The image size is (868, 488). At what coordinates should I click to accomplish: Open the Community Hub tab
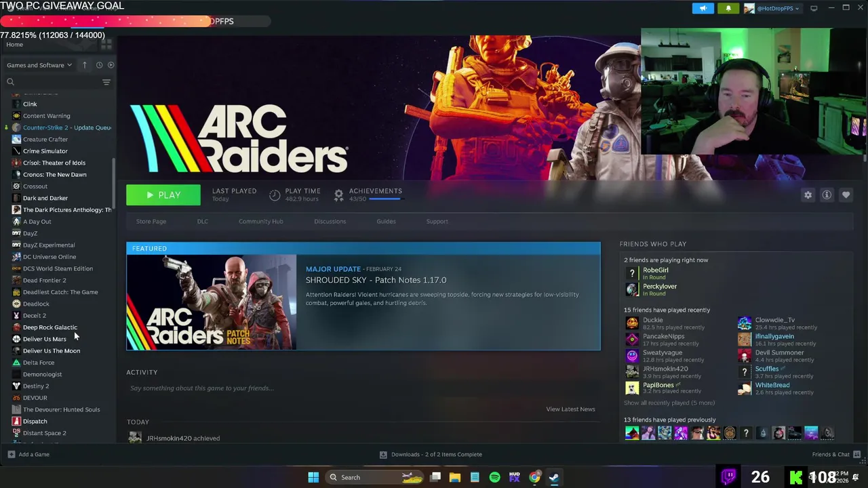click(x=260, y=221)
